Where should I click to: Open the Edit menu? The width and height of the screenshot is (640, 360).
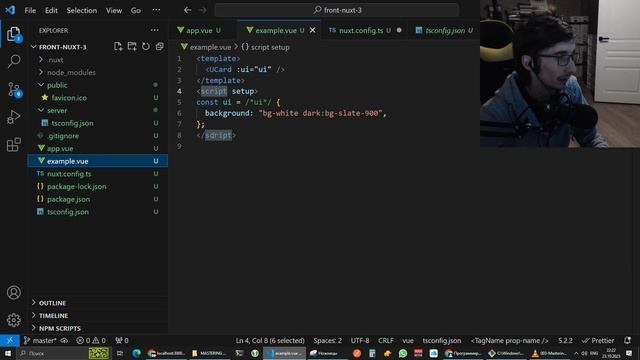[51, 10]
